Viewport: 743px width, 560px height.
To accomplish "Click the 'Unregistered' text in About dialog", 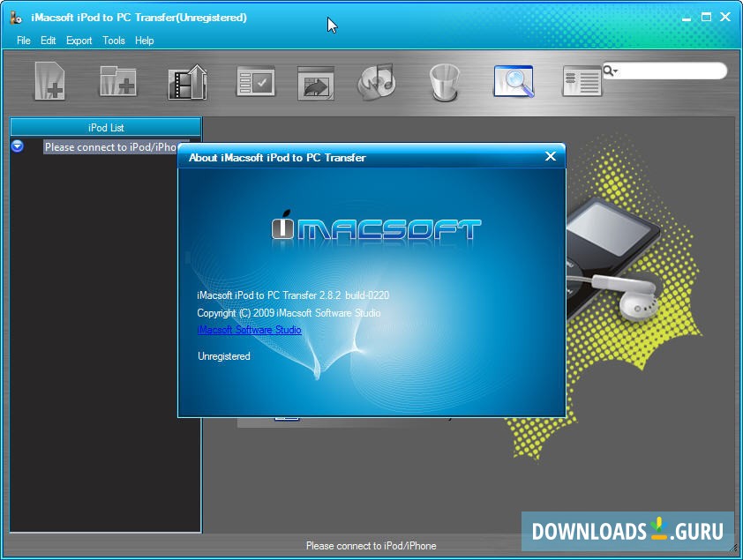I will pos(223,356).
